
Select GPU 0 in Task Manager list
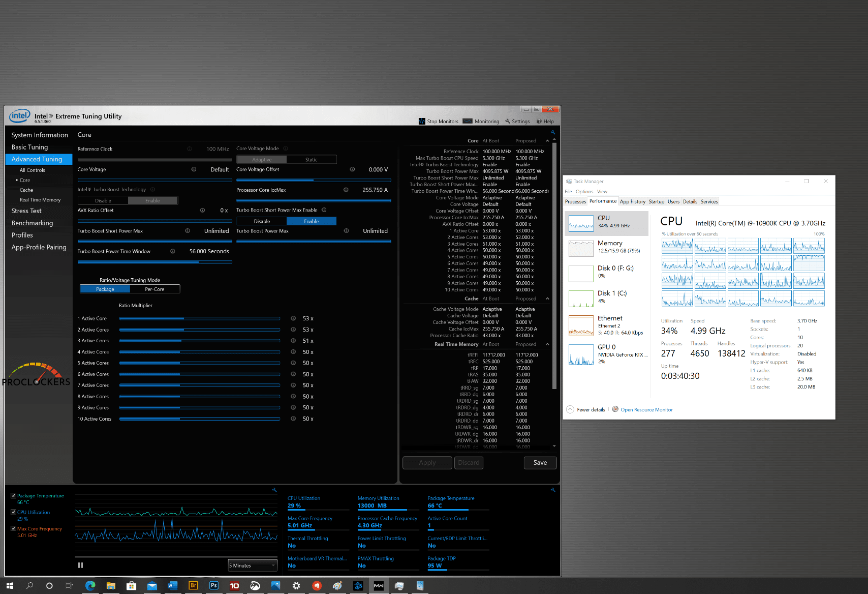coord(607,354)
